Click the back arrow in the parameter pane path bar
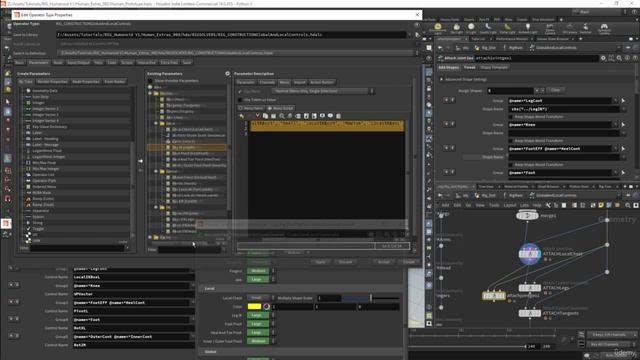The image size is (640, 360). tap(440, 48)
